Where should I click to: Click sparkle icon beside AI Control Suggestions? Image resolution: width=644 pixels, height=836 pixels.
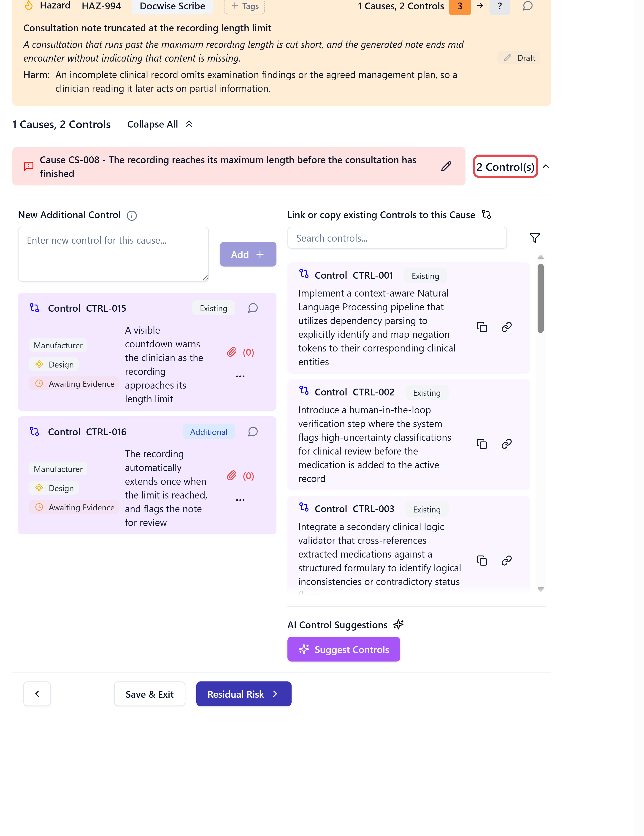click(x=398, y=624)
